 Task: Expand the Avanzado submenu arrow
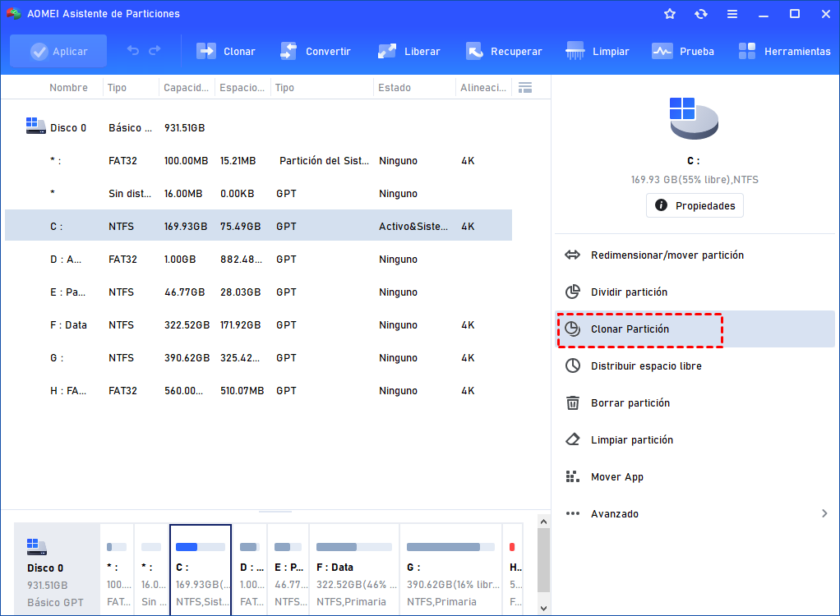tap(824, 514)
